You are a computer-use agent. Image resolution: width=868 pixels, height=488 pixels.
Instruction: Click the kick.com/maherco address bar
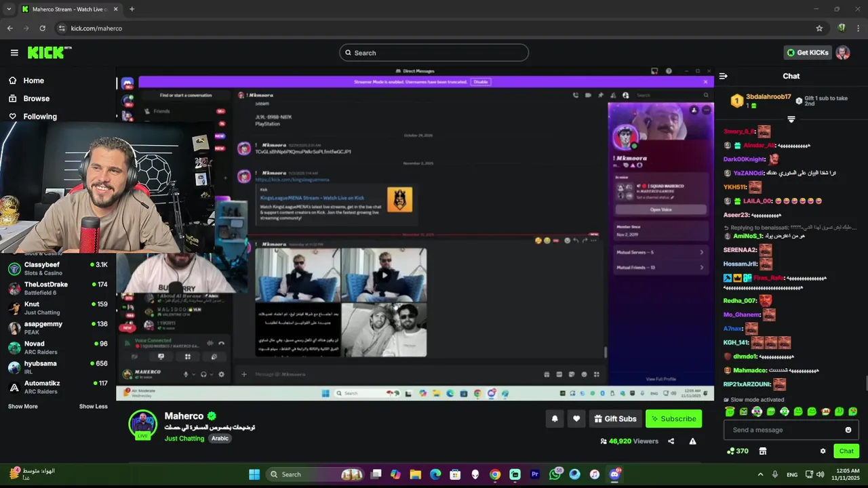coord(434,28)
